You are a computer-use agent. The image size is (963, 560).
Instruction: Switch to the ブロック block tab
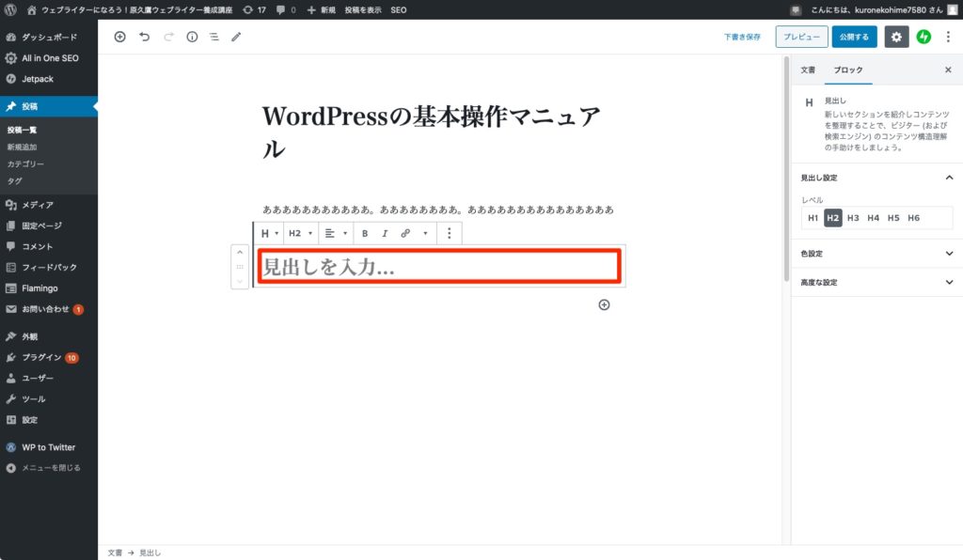(x=847, y=70)
